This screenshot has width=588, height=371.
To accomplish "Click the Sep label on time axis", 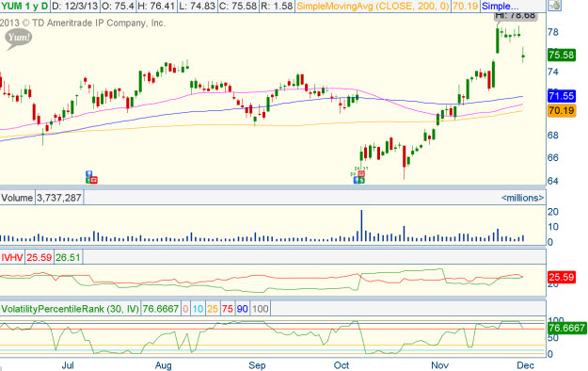I will [257, 365].
